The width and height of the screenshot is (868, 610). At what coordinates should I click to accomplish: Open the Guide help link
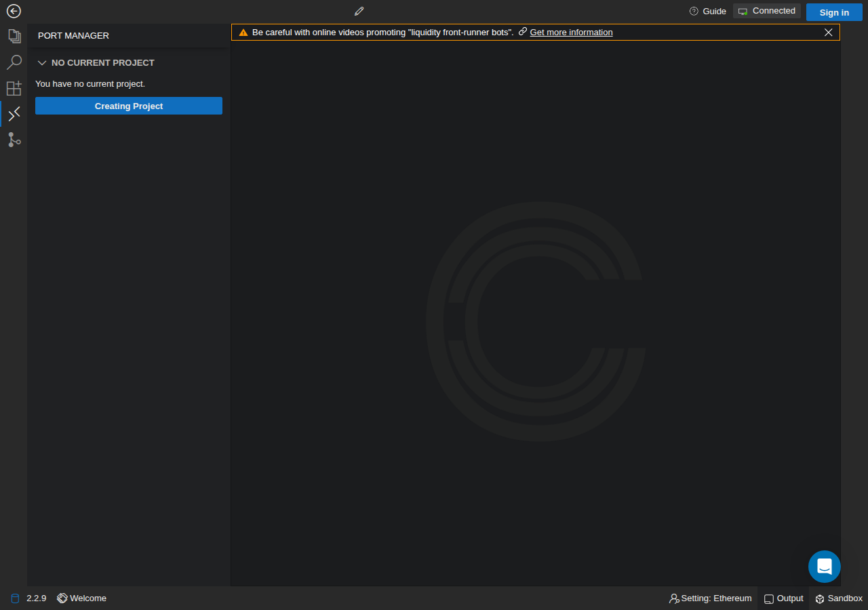point(707,11)
